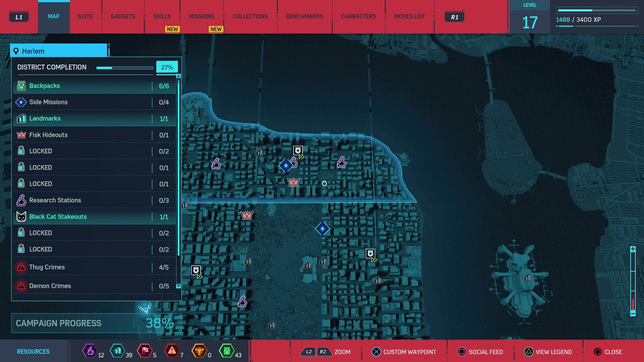Select the Fisk Hideouts 0/1 row
The image size is (644, 362).
(x=95, y=135)
